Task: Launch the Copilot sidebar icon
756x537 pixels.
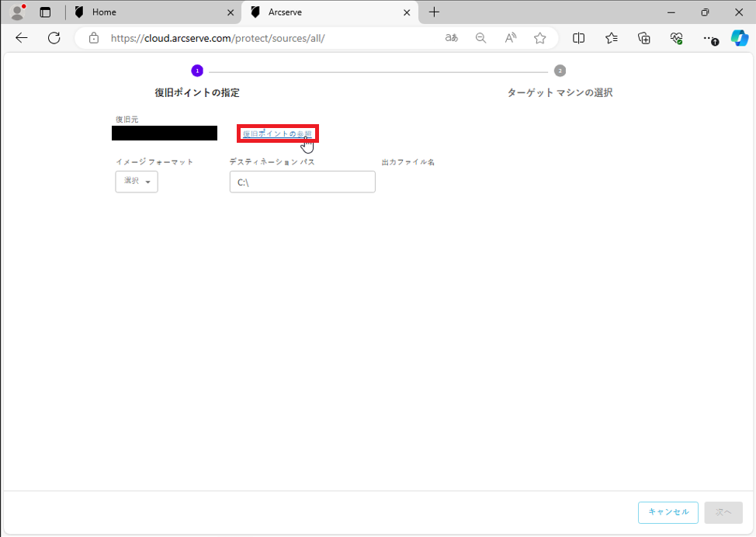Action: 740,38
